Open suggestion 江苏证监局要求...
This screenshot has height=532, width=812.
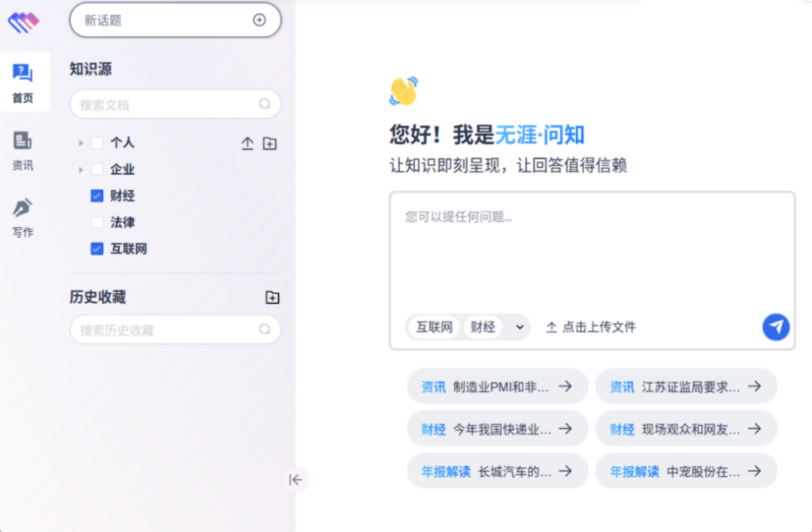[686, 386]
